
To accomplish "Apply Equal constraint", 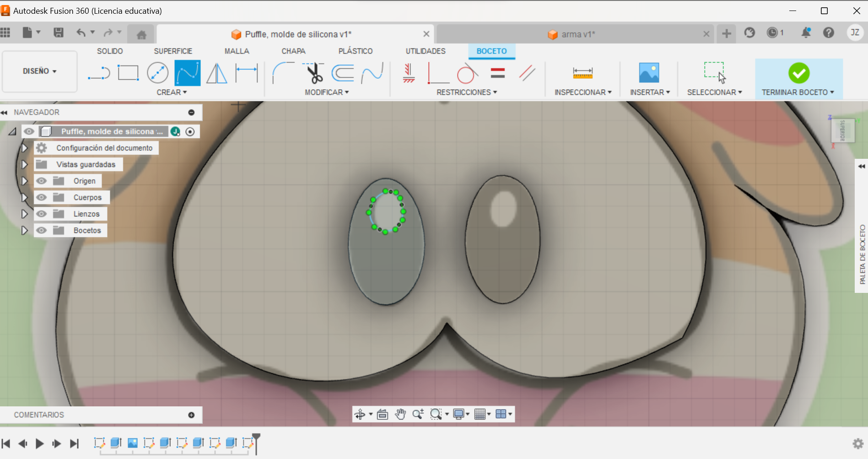I will click(x=497, y=73).
